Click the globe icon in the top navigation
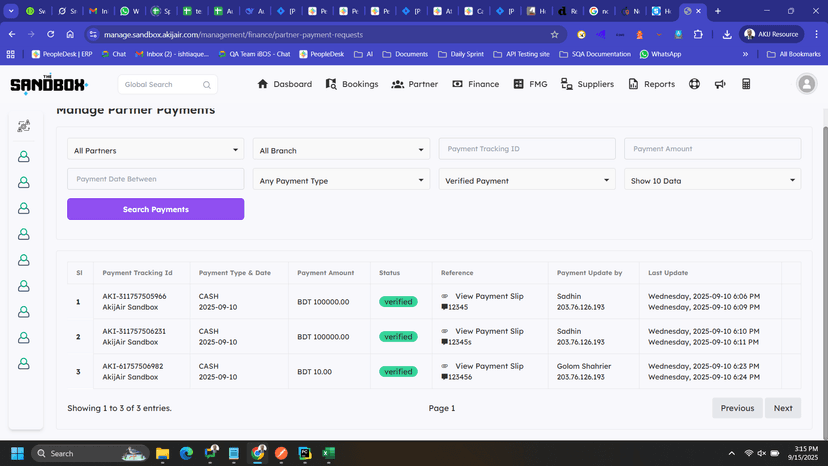Viewport: 828px width, 466px height. [694, 85]
